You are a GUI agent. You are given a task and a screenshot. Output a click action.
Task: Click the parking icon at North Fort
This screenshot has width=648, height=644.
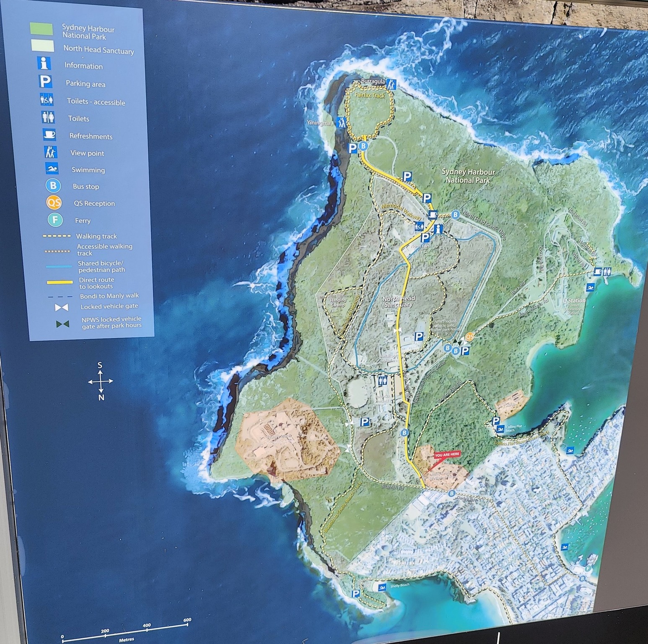click(425, 238)
